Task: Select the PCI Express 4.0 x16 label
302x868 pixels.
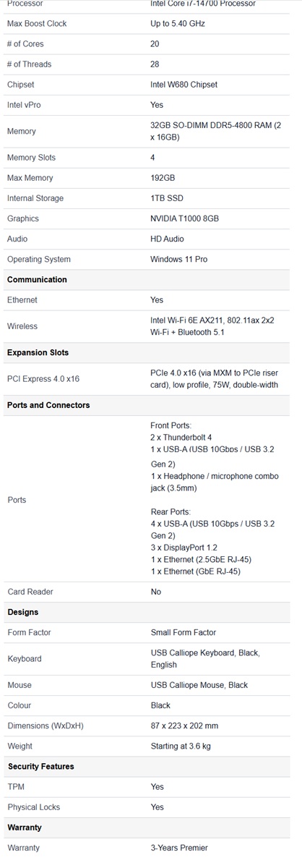Action: [43, 379]
